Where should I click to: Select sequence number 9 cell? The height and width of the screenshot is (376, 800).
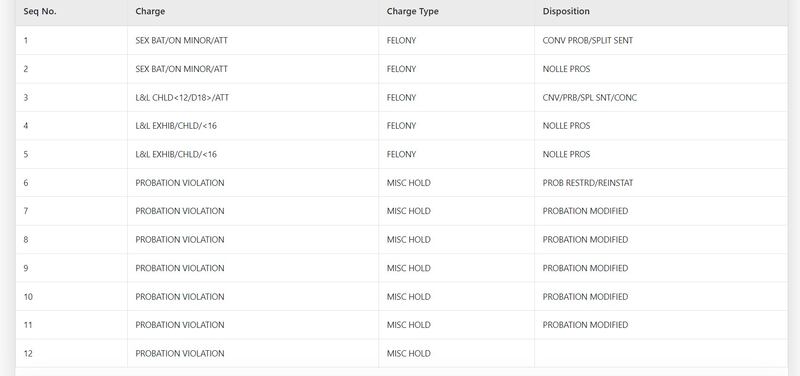coord(71,268)
